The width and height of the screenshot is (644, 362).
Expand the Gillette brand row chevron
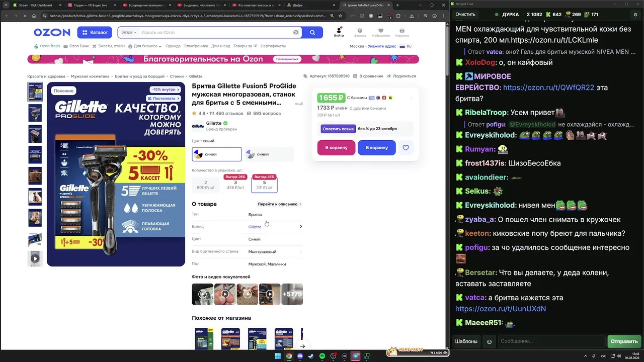(x=301, y=227)
